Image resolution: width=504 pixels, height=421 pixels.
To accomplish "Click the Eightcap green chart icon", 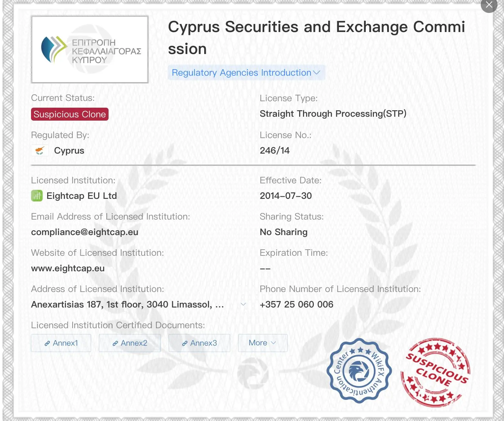I will [x=37, y=196].
